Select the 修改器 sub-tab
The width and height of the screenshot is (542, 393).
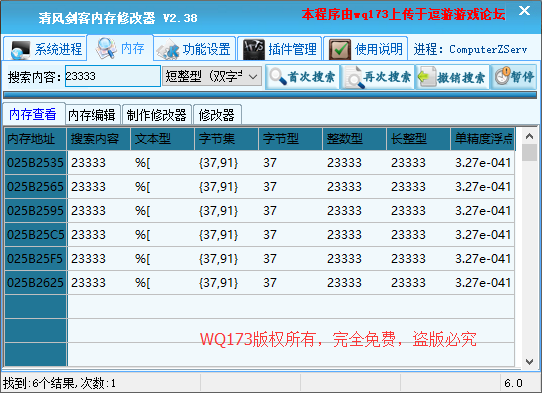click(x=217, y=115)
